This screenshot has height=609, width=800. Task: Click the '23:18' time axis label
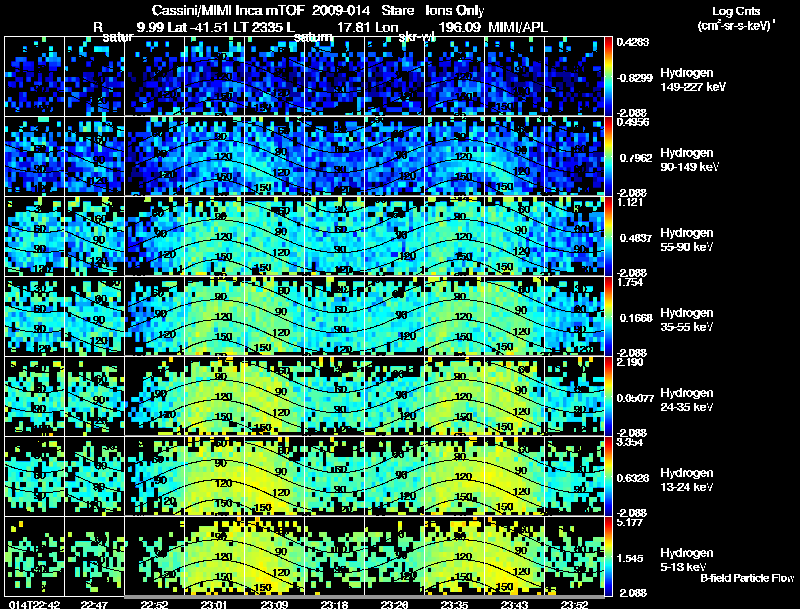coord(334,604)
